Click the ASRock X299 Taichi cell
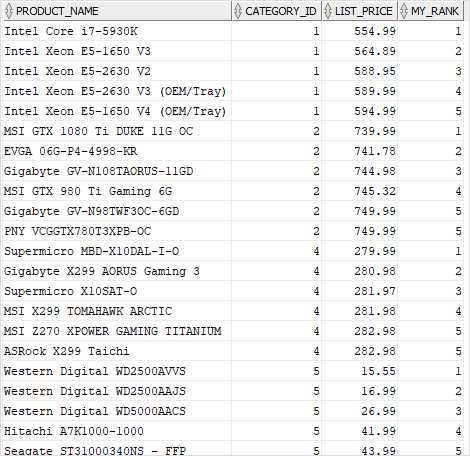 click(117, 351)
